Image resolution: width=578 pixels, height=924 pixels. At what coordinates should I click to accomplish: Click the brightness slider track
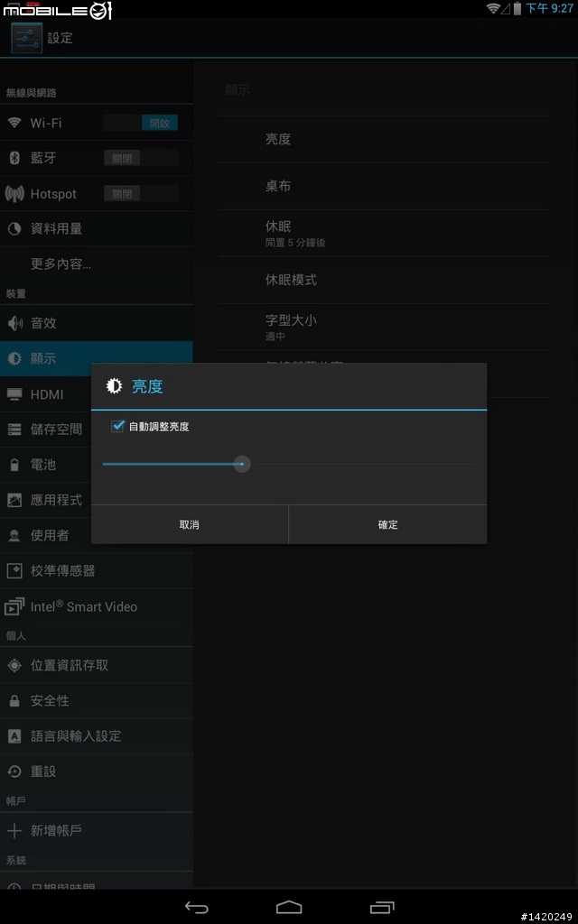pyautogui.click(x=289, y=465)
